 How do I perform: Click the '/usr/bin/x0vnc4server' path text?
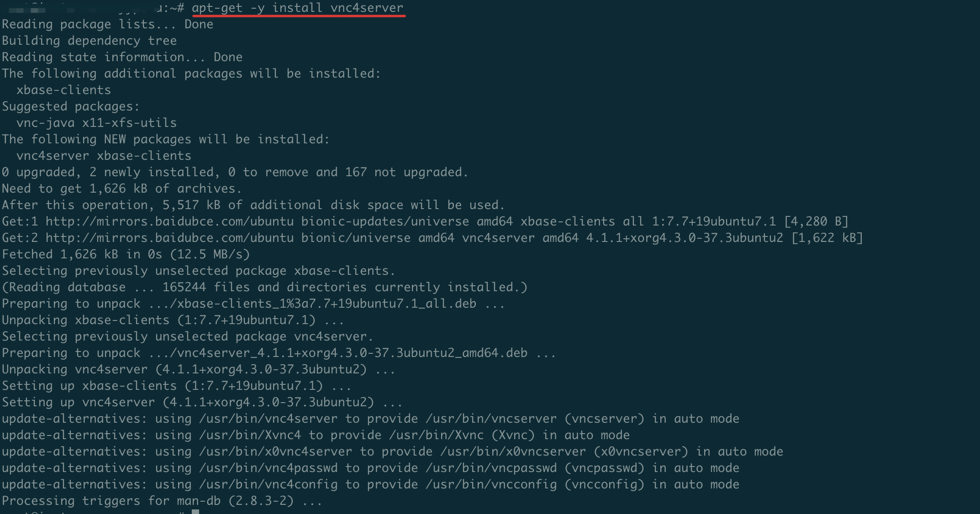tap(276, 452)
